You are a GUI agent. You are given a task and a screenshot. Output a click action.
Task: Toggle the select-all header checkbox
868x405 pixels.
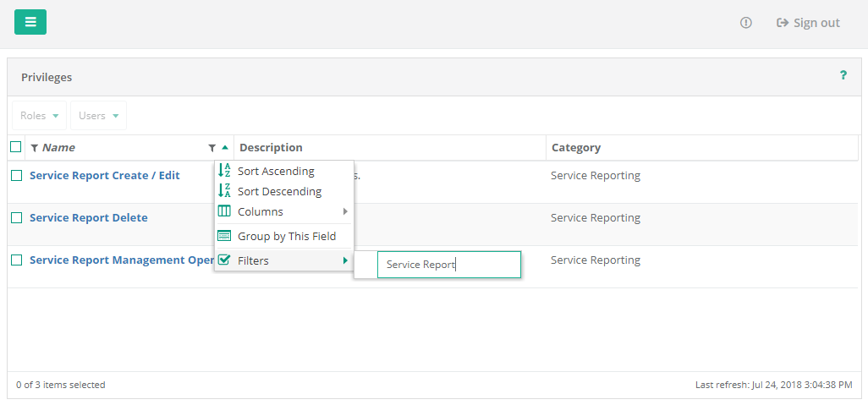point(16,146)
